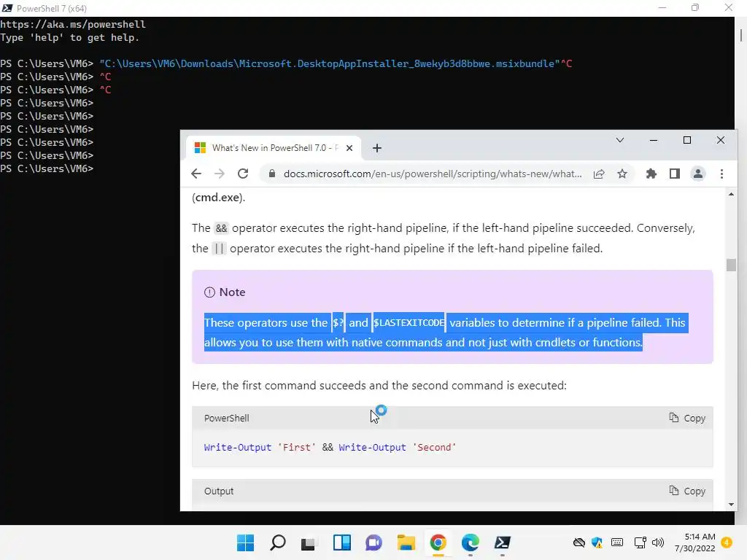Click the lock icon in address bar

click(x=272, y=174)
